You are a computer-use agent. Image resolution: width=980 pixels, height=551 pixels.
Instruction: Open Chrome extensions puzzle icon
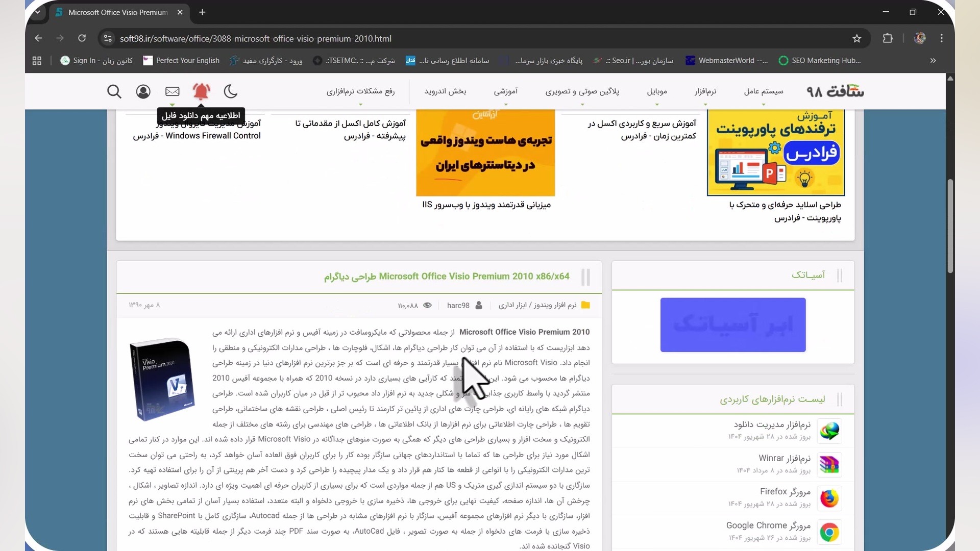point(888,39)
